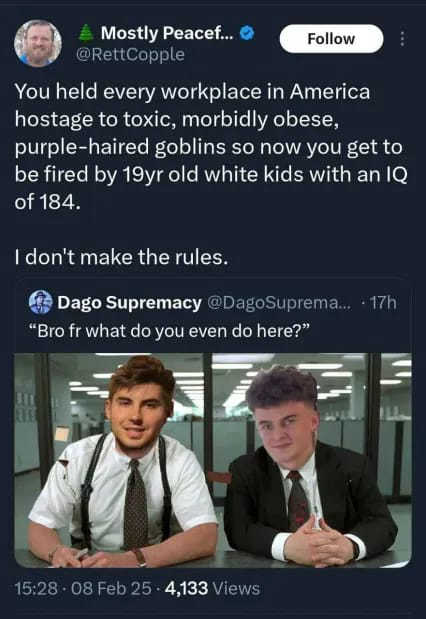
Task: Click main tweet text about workplaces
Action: (211, 147)
